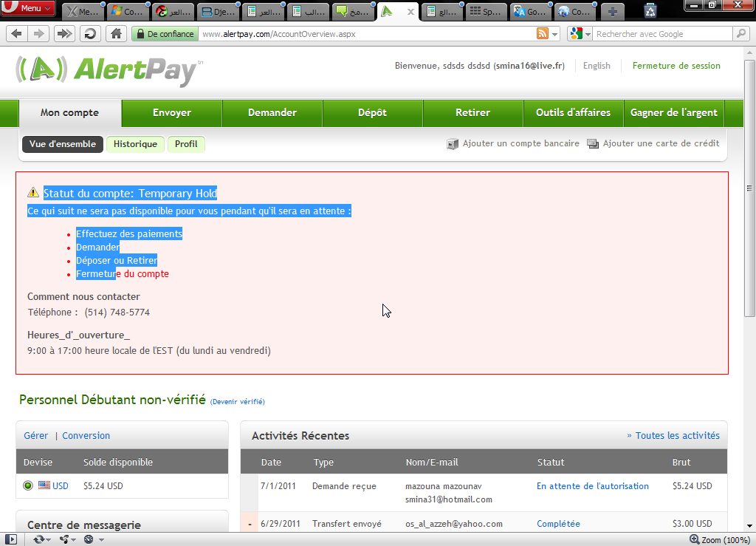Screen dimensions: 756x546
Task: Click the alertpay.com address field
Action: (x=366, y=34)
